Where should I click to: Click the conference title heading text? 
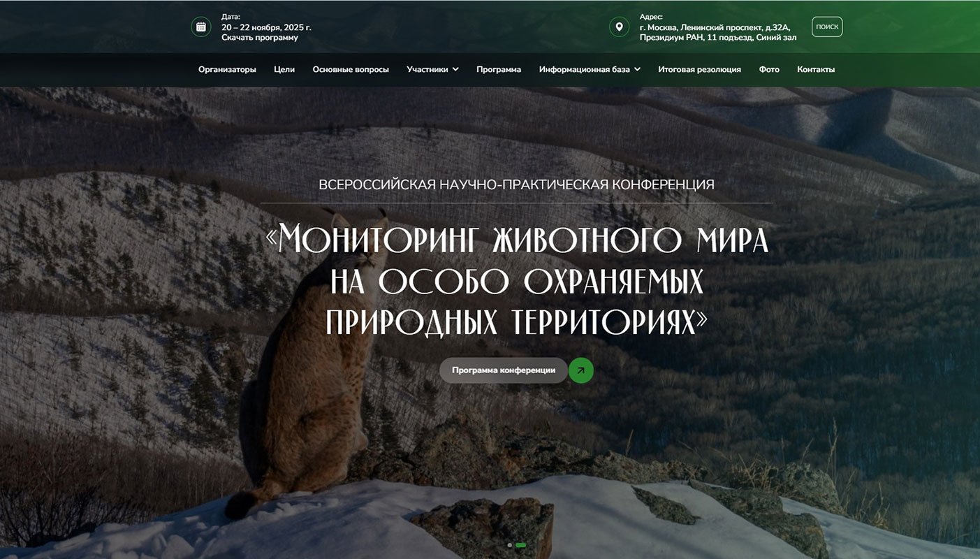(517, 280)
